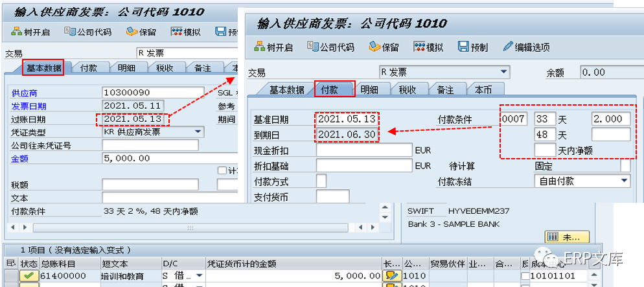Viewport: 644px width, 287px height.
Task: Click 总账科目 cell 61400000
Action: (69, 275)
